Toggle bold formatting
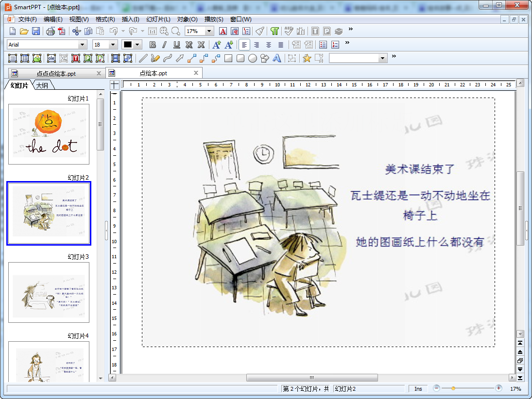532x399 pixels. (x=153, y=45)
